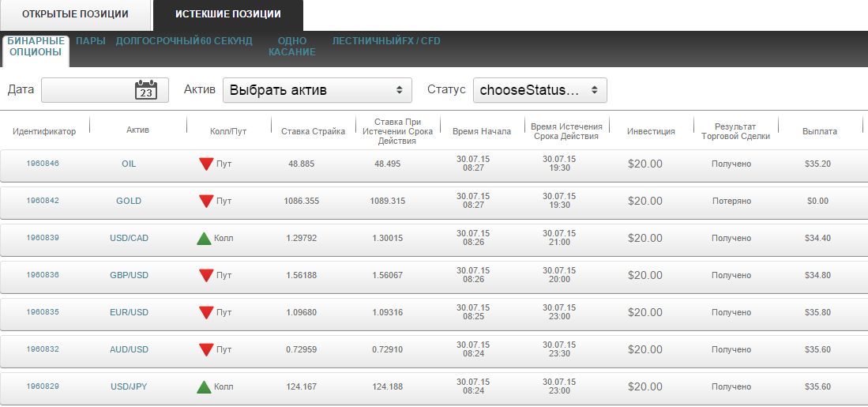Viewport: 868px width, 407px height.
Task: Click the Инвестиция column header
Action: pos(651,131)
